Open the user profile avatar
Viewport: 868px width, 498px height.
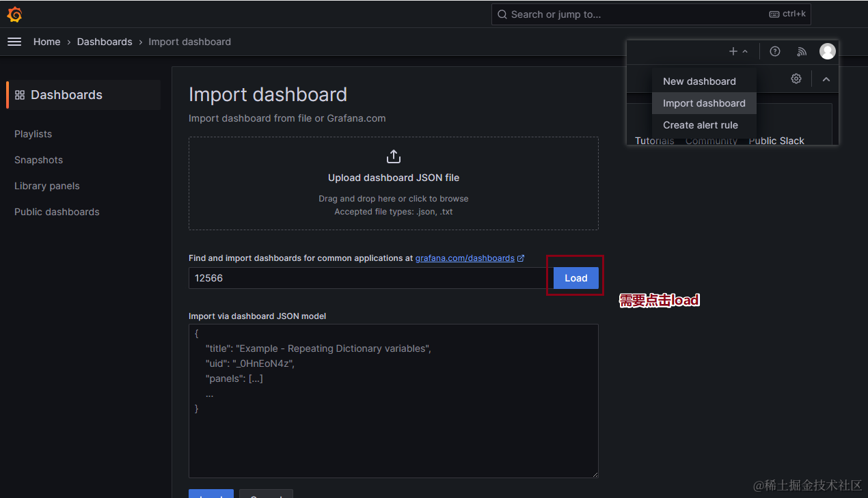[x=828, y=51]
